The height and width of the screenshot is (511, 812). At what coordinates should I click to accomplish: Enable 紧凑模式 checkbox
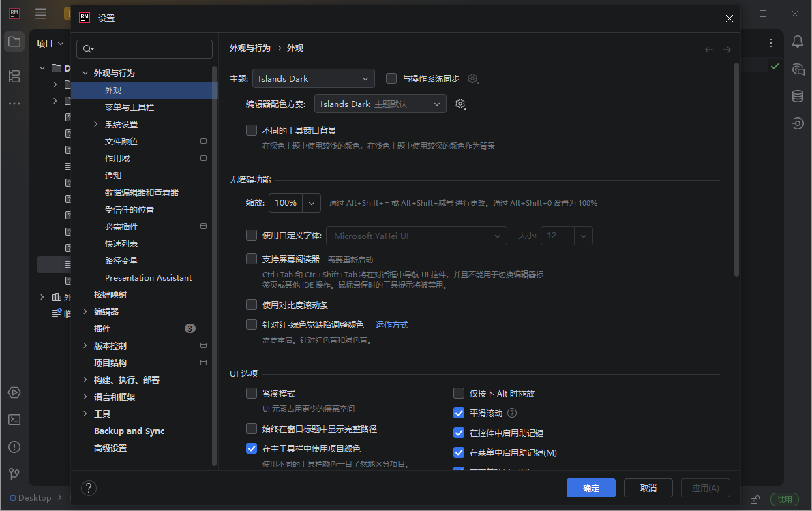tap(252, 393)
